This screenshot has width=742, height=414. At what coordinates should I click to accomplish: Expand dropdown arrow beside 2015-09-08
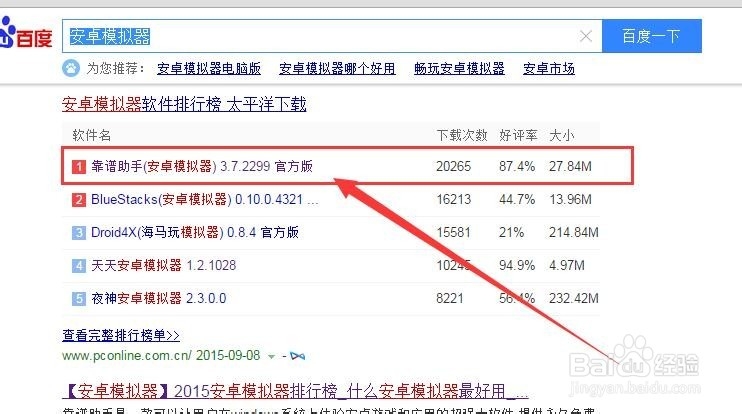271,357
